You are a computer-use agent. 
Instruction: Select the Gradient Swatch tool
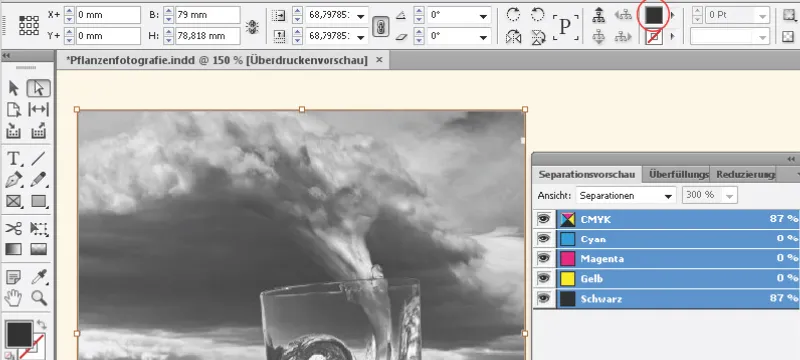pyautogui.click(x=14, y=249)
